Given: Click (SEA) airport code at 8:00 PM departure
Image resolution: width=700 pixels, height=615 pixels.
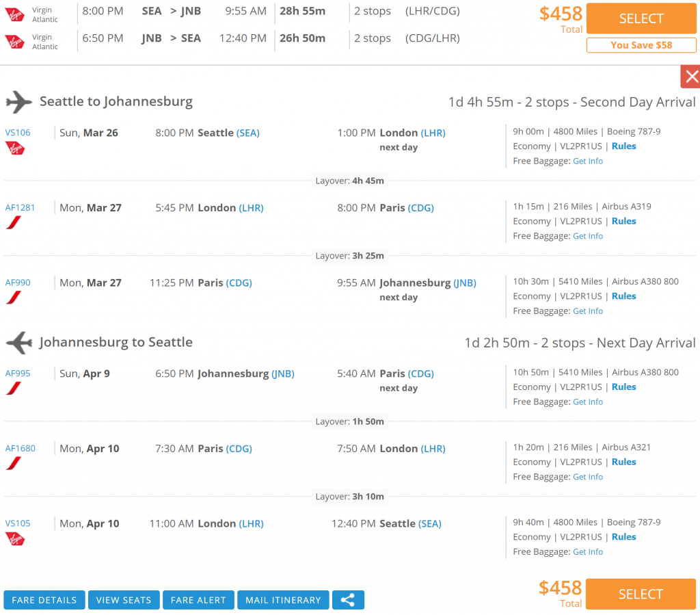Looking at the screenshot, I should coord(247,133).
